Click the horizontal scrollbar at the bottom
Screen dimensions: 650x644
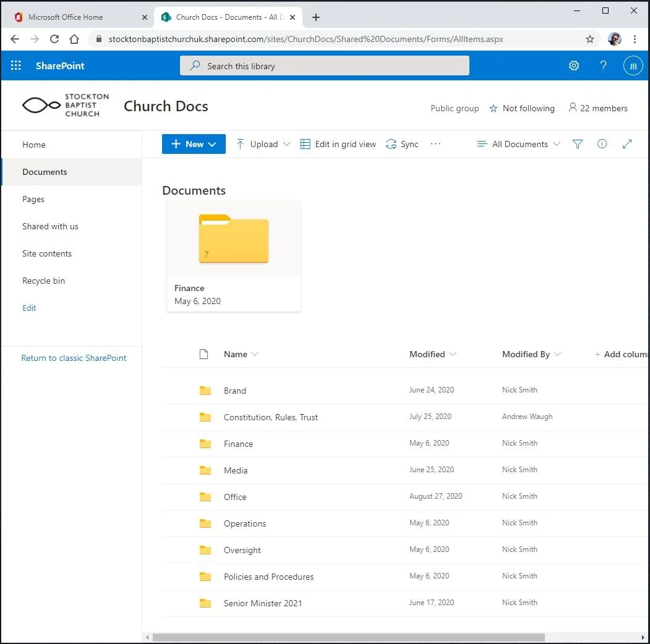point(348,637)
